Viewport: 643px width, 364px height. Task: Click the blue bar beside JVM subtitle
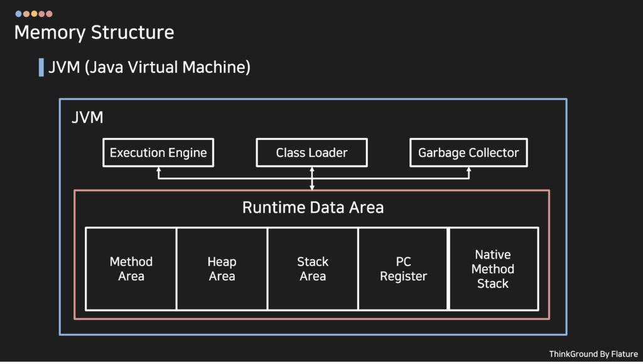[x=41, y=67]
